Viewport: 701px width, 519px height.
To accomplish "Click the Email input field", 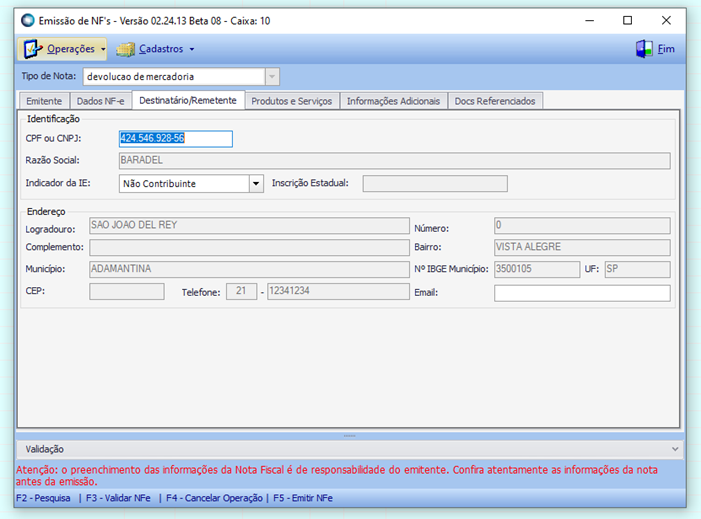I will tap(582, 293).
